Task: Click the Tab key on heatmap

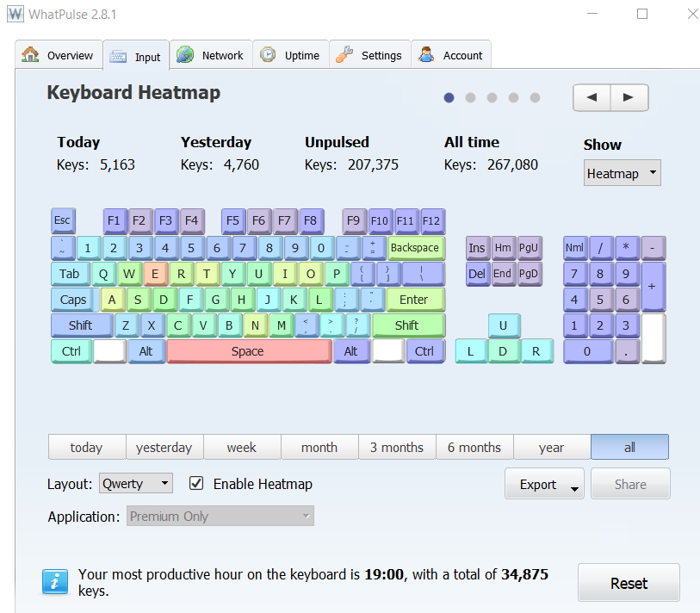Action: click(x=70, y=274)
